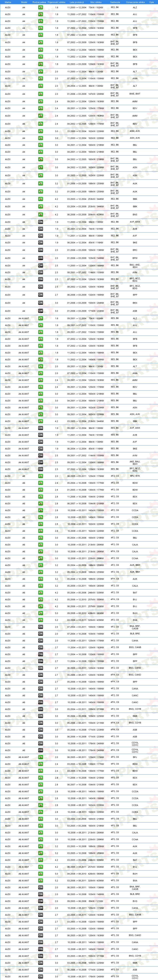Click petrol icon in A4 Avant AMM row

(x=40, y=381)
